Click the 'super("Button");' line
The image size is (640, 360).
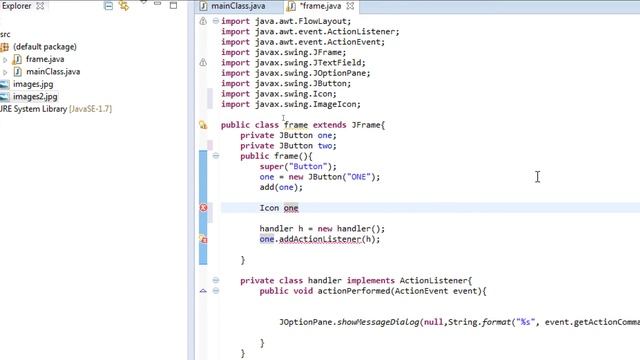point(298,167)
